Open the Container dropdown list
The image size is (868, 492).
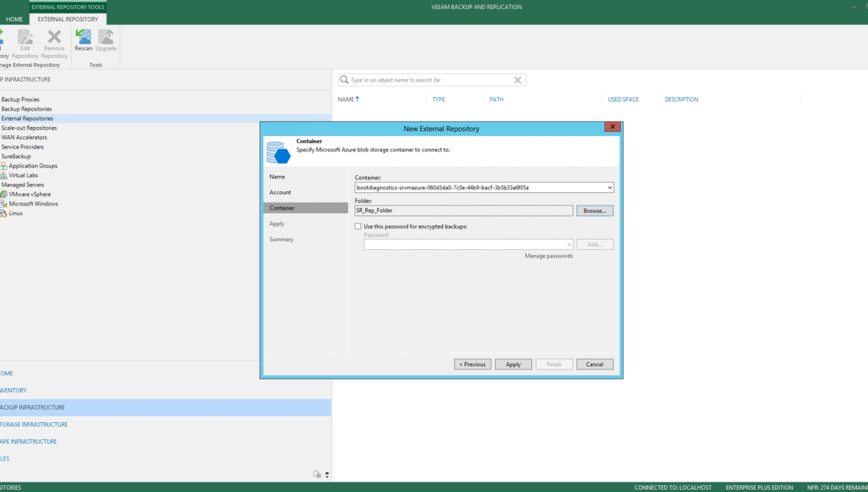(610, 188)
